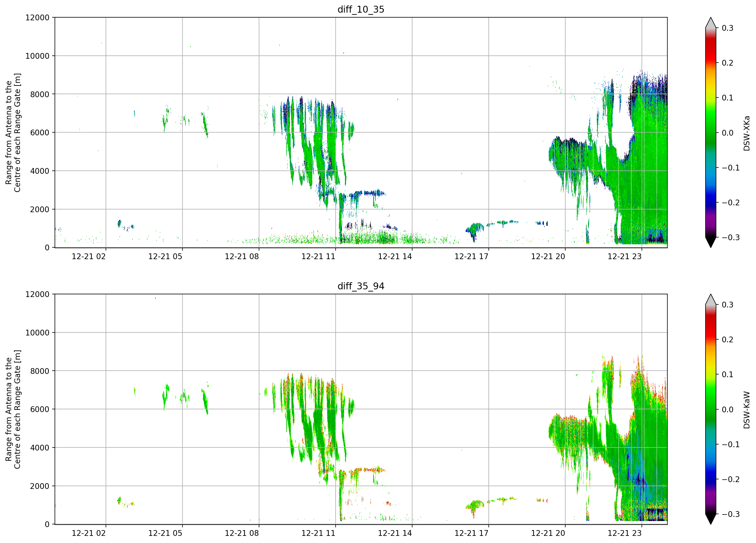Click the DSW-KaW colorbar gradient

click(x=711, y=409)
